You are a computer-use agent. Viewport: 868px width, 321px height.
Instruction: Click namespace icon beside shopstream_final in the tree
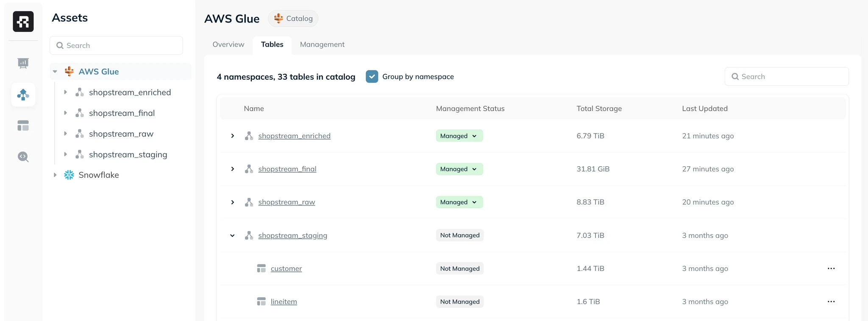[x=80, y=113]
